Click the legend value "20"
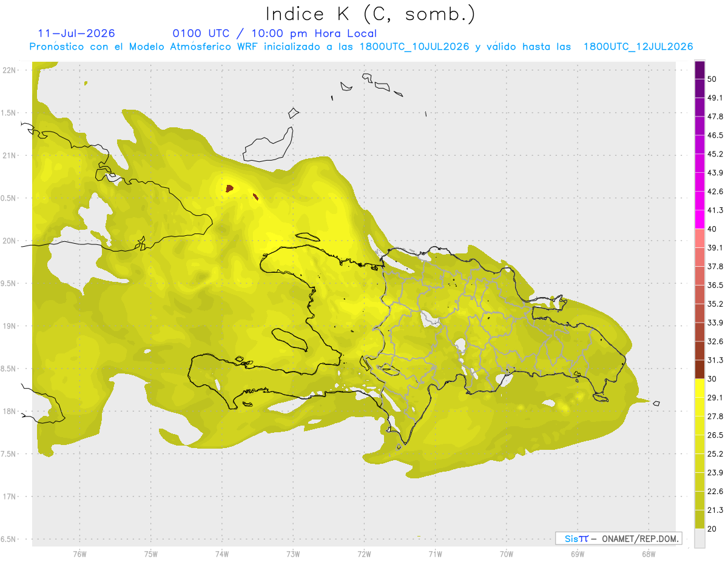 [x=712, y=529]
